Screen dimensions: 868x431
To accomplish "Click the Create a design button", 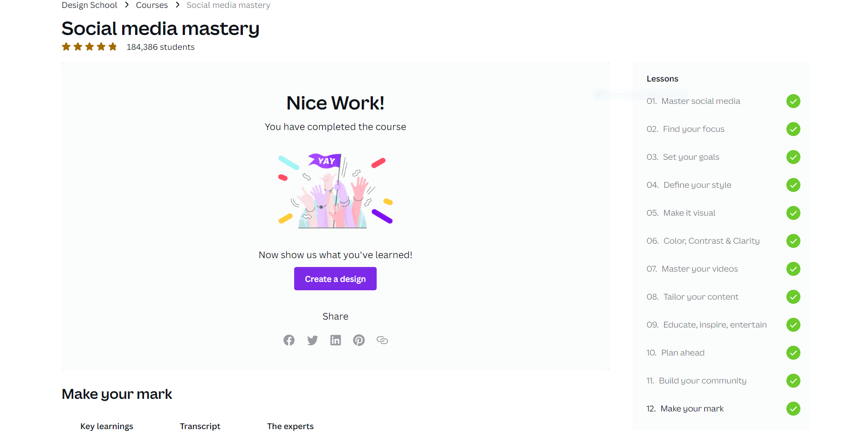I will pos(335,279).
